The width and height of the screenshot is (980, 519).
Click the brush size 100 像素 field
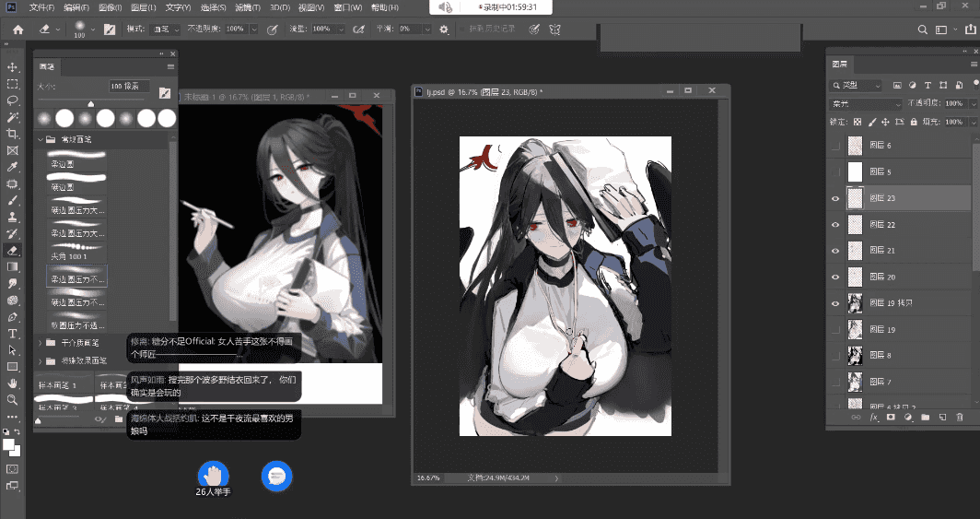(129, 87)
